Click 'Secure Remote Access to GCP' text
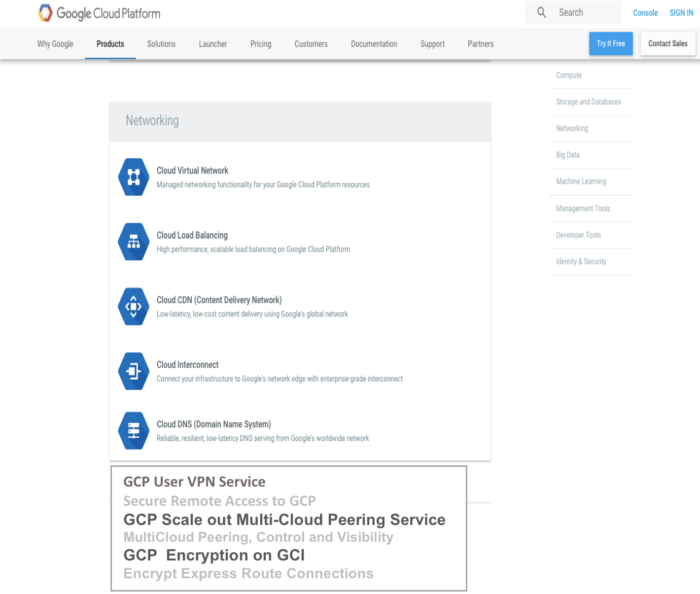 [219, 501]
